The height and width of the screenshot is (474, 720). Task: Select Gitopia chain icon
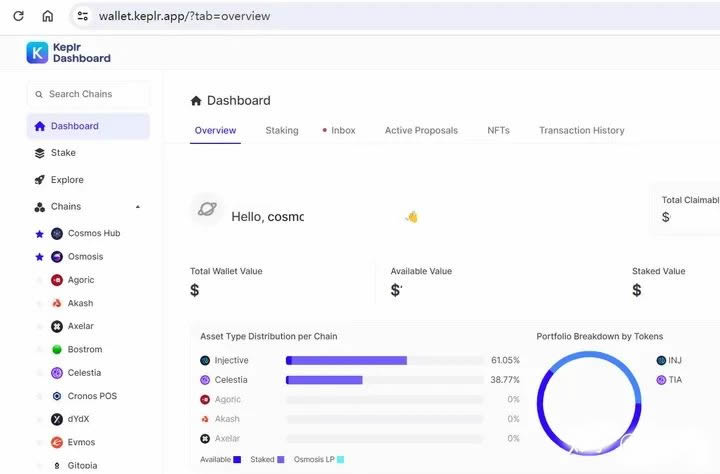(57, 466)
